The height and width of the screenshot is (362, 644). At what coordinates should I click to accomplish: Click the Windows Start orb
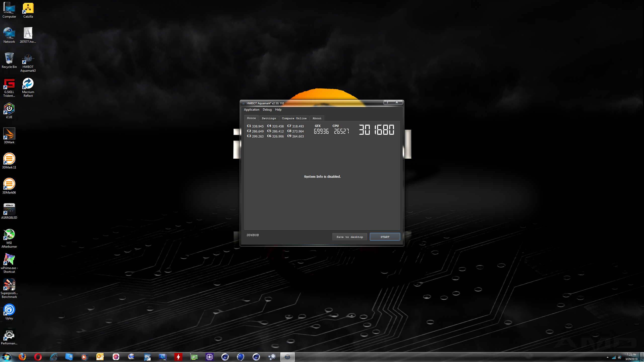pos(7,357)
